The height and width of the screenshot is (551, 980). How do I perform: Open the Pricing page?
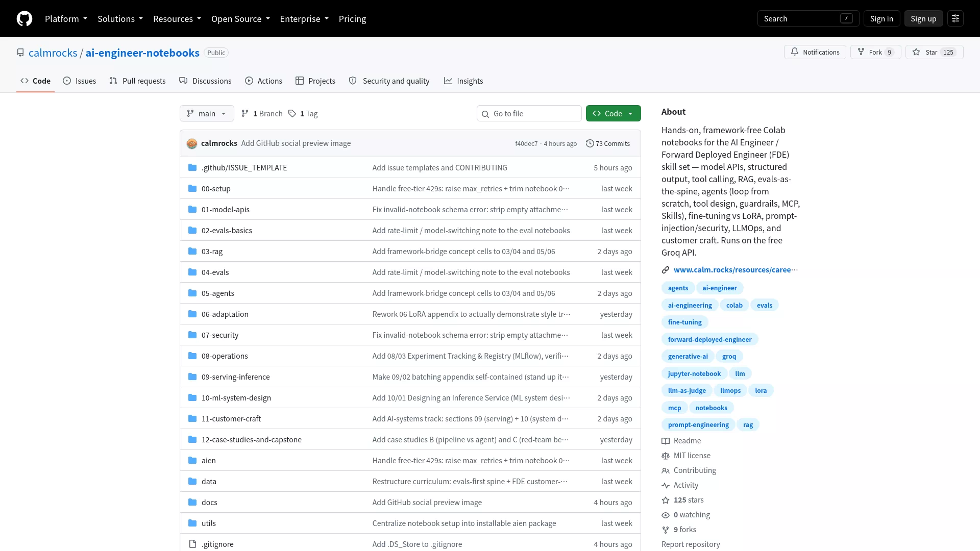pyautogui.click(x=352, y=19)
